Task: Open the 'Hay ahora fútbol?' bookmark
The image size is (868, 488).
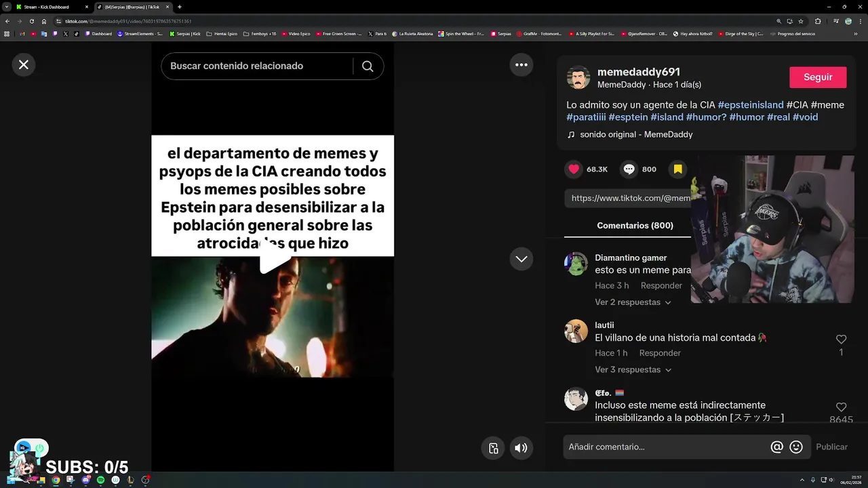Action: coord(692,33)
